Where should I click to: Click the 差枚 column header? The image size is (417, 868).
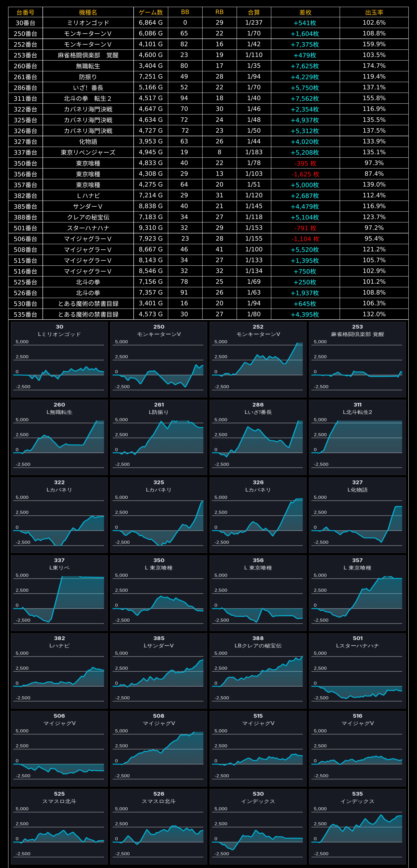coord(305,12)
